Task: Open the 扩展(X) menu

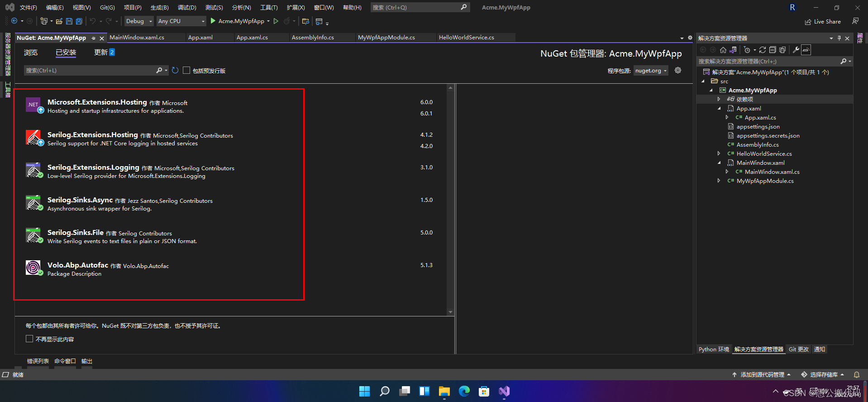Action: coord(296,7)
